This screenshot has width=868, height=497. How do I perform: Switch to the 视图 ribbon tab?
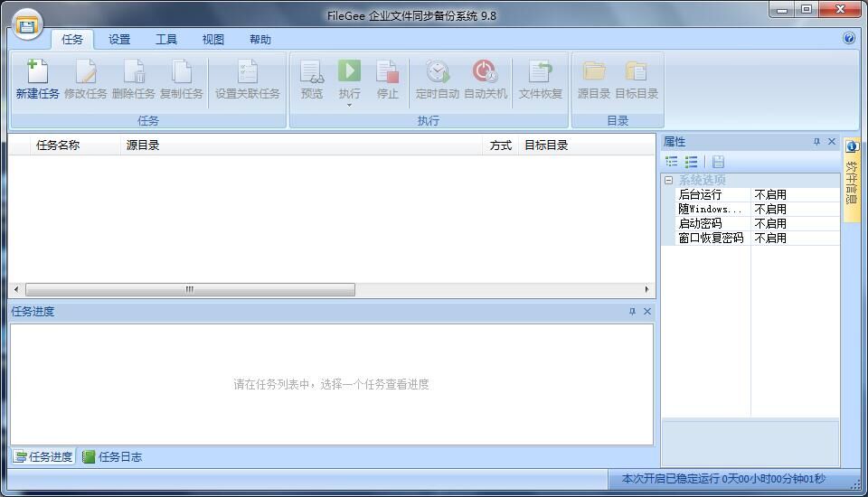pyautogui.click(x=213, y=39)
